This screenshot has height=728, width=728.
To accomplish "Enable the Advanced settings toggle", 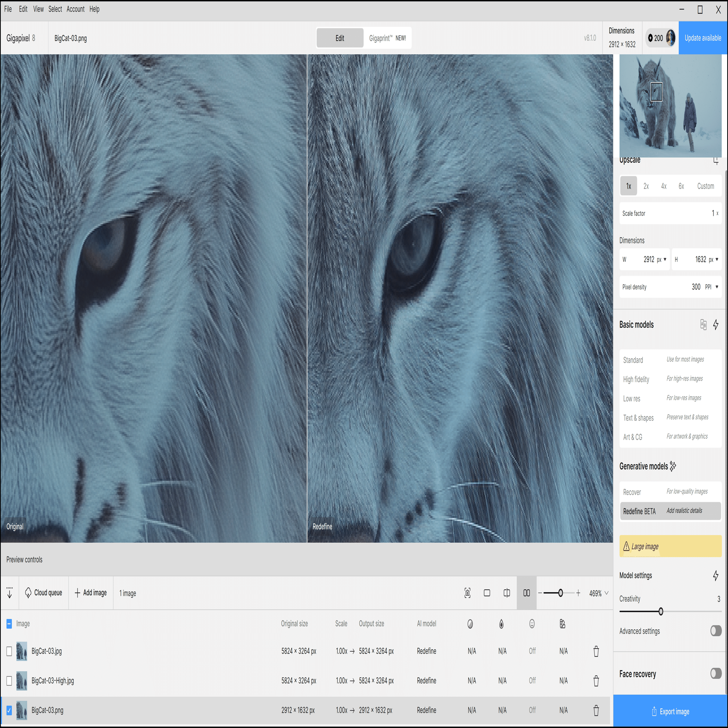I will [716, 631].
